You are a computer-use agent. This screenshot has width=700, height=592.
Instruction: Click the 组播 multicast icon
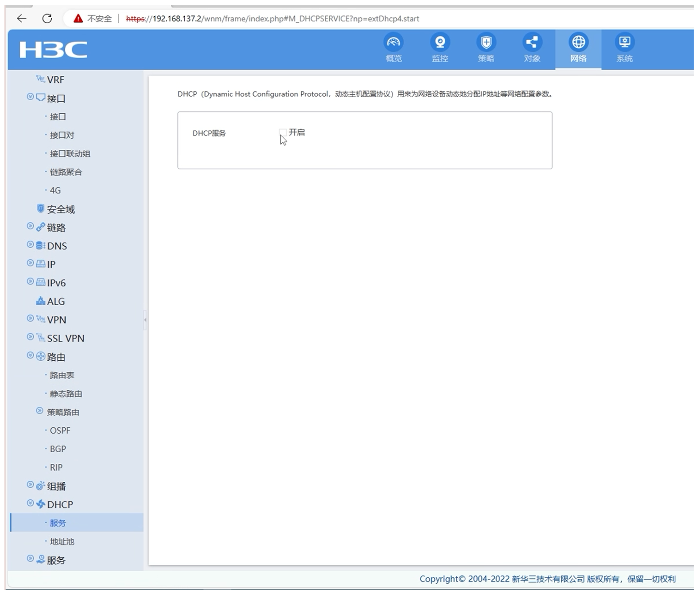click(x=41, y=486)
